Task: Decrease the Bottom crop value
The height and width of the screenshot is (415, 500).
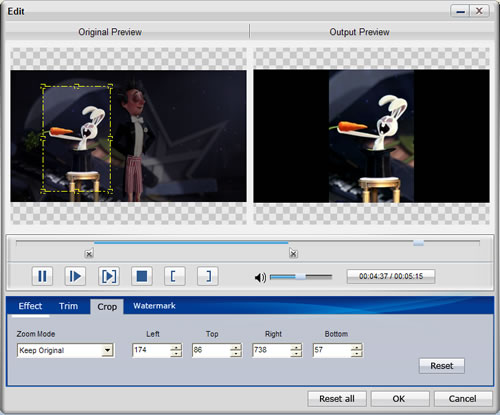Action: coord(356,353)
